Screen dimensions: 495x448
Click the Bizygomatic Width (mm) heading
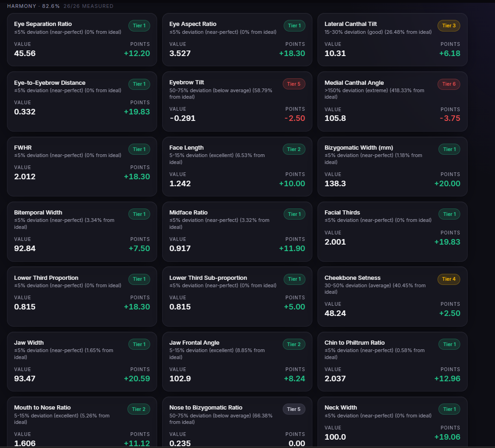pos(359,148)
